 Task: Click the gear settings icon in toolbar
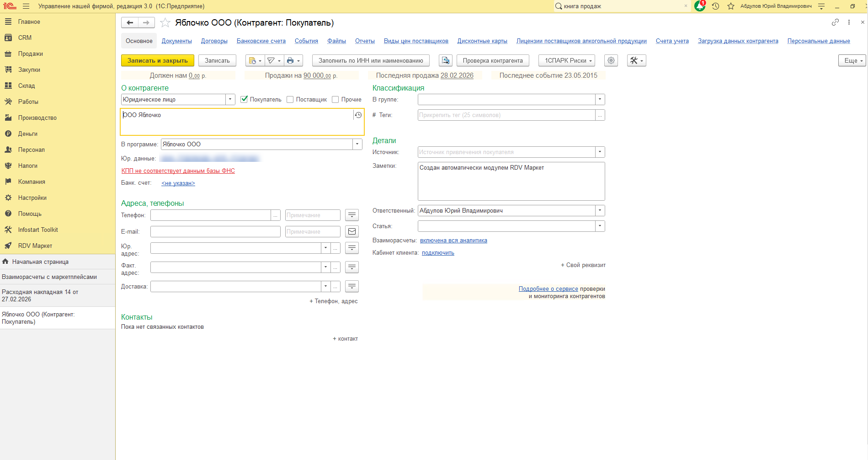click(611, 61)
